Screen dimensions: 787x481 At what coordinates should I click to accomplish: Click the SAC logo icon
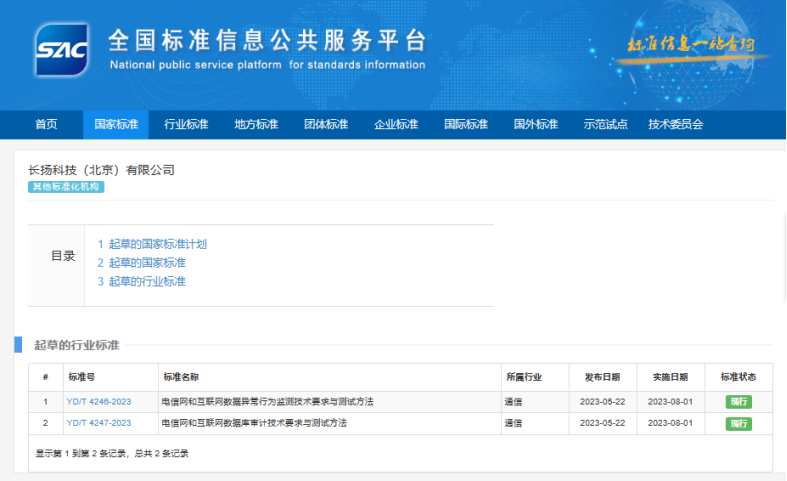[62, 48]
